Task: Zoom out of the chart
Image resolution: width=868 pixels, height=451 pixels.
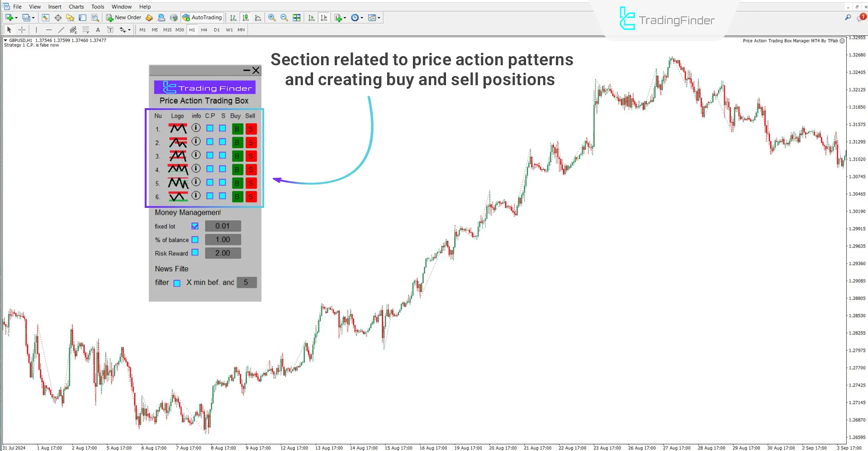Action: point(284,17)
